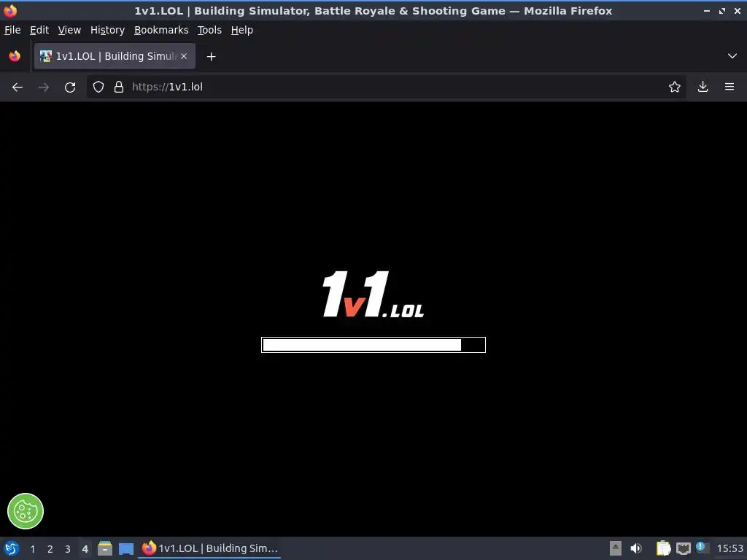747x560 pixels.
Task: Click the taskbar clock 15:53
Action: 729,548
